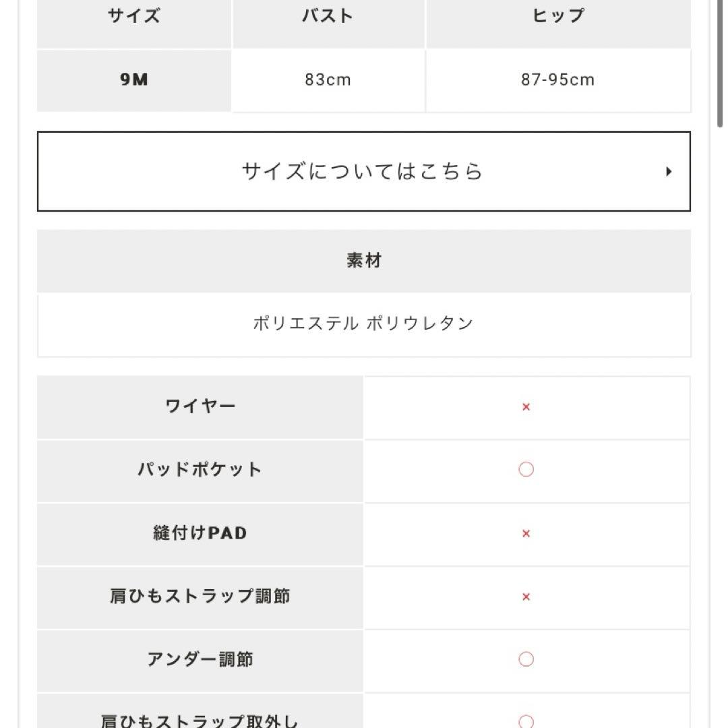Screen dimensions: 728x728
Task: Toggle the パッドポケット feature row
Action: tap(200, 468)
